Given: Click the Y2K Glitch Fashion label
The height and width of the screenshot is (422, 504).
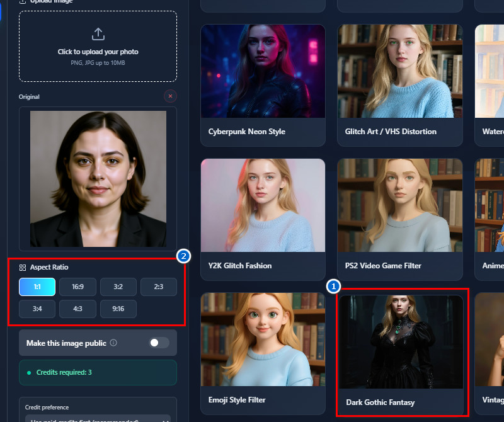Looking at the screenshot, I should click(240, 266).
